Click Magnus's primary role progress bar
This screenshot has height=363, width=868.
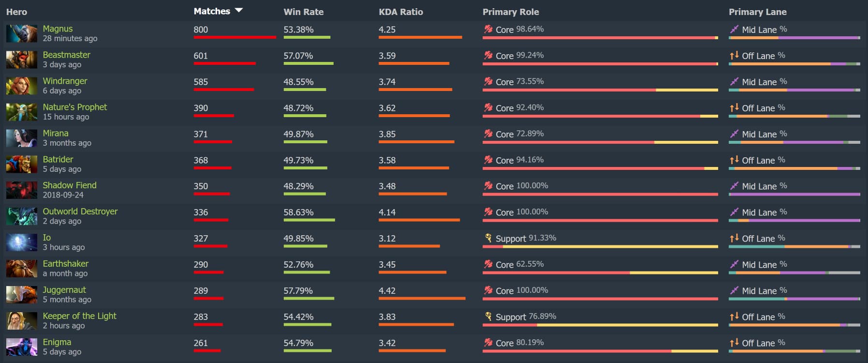pyautogui.click(x=600, y=36)
